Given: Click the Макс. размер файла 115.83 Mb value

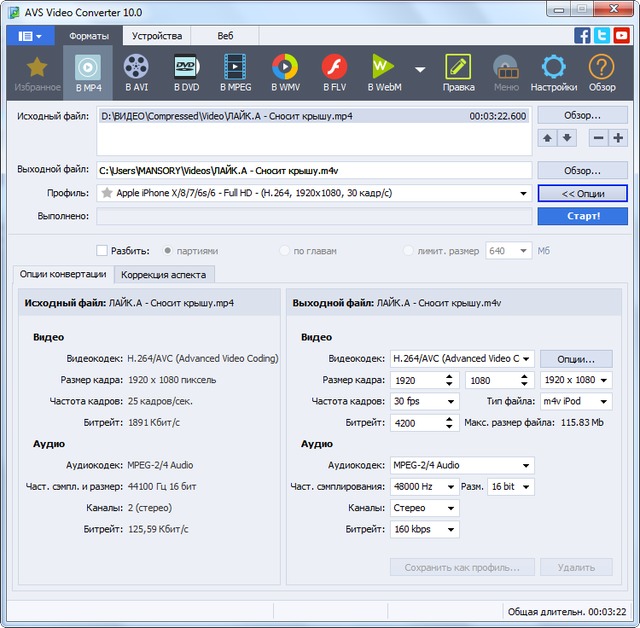Looking at the screenshot, I should point(582,422).
